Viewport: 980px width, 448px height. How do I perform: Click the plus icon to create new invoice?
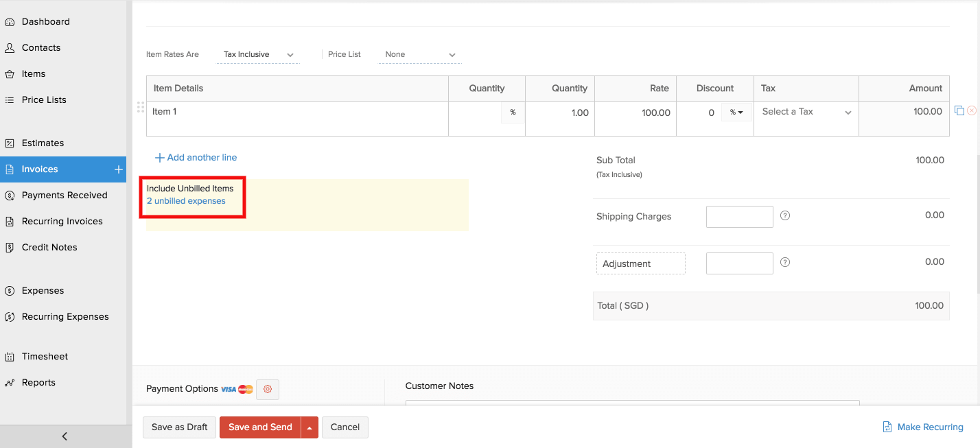119,169
